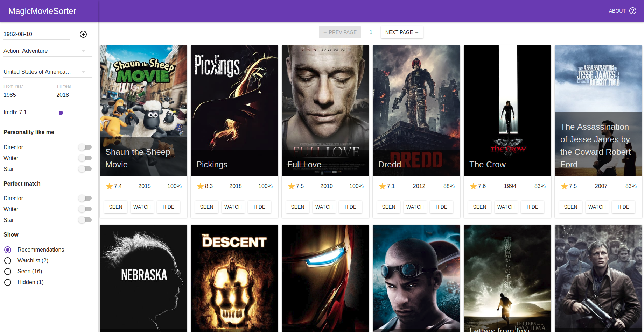Add The Crow to watchlist

506,207
